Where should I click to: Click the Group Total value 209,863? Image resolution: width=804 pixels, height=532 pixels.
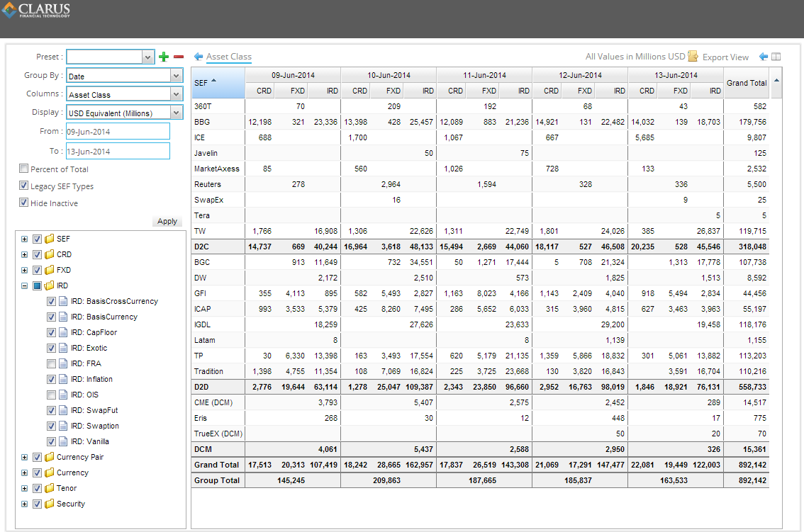click(x=386, y=480)
